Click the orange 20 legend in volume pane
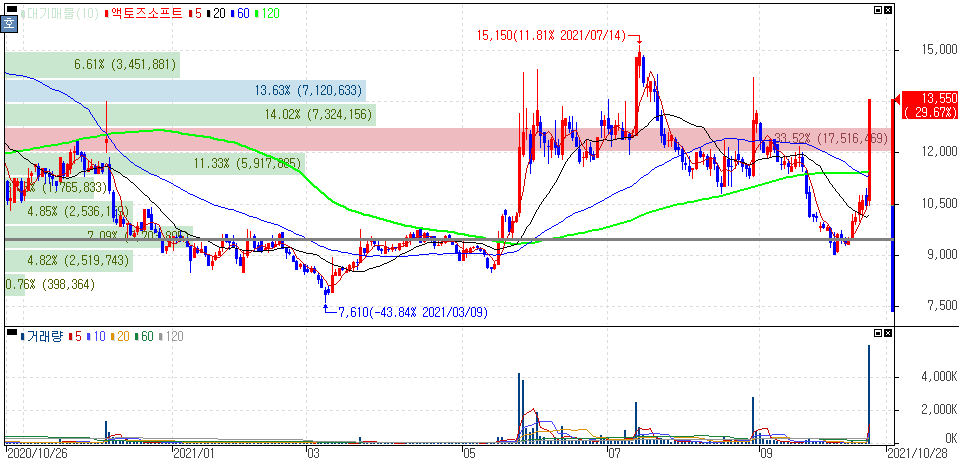Screen dimensions: 959x460 (119, 336)
